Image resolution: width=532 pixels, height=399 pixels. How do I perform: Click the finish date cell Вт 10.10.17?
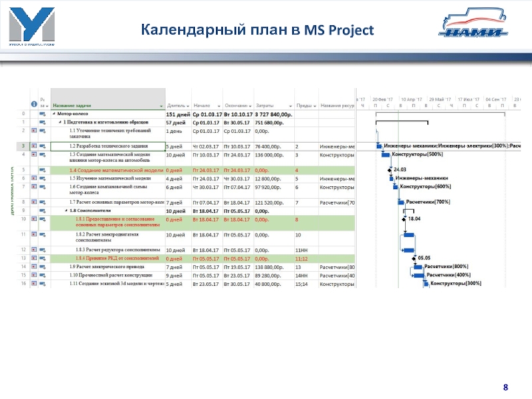pyautogui.click(x=238, y=114)
